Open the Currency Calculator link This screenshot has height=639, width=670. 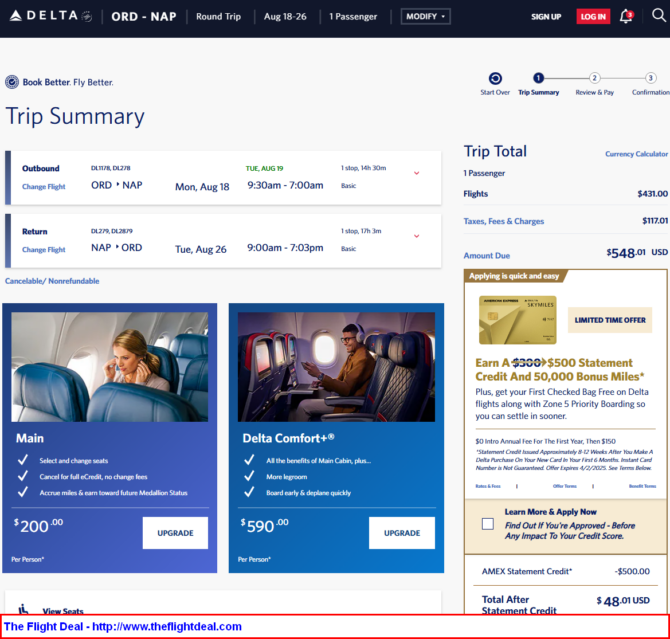[636, 154]
